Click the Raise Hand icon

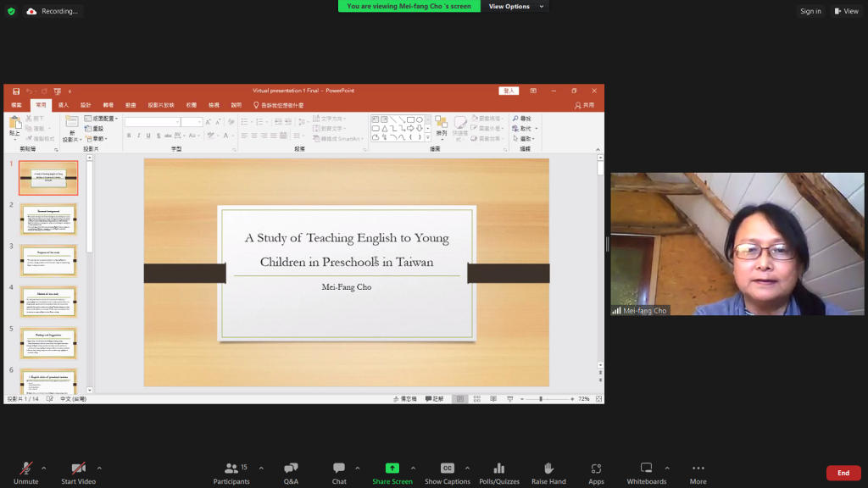[x=548, y=472]
